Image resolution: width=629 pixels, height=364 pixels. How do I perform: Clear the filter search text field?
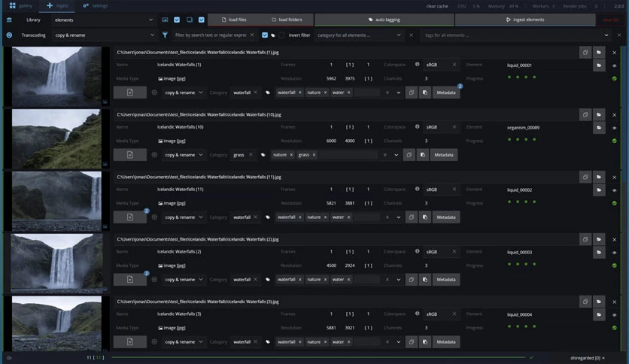(252, 35)
